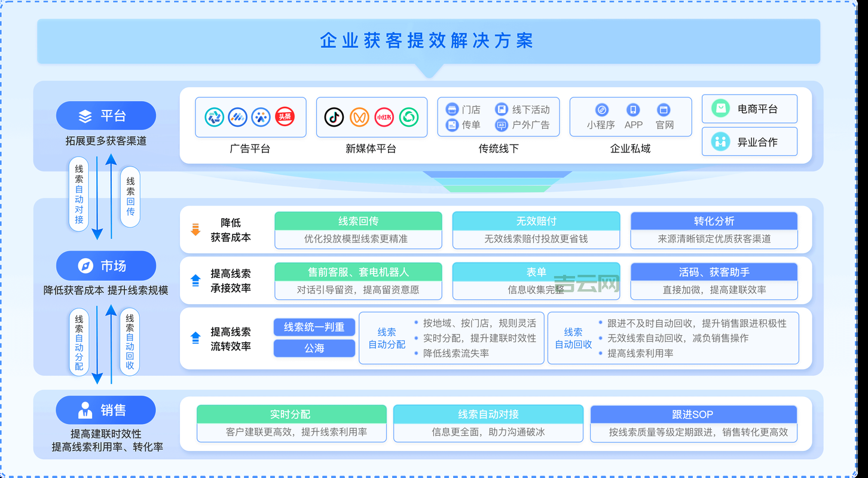Click the 线索统一判重 button

(x=314, y=327)
